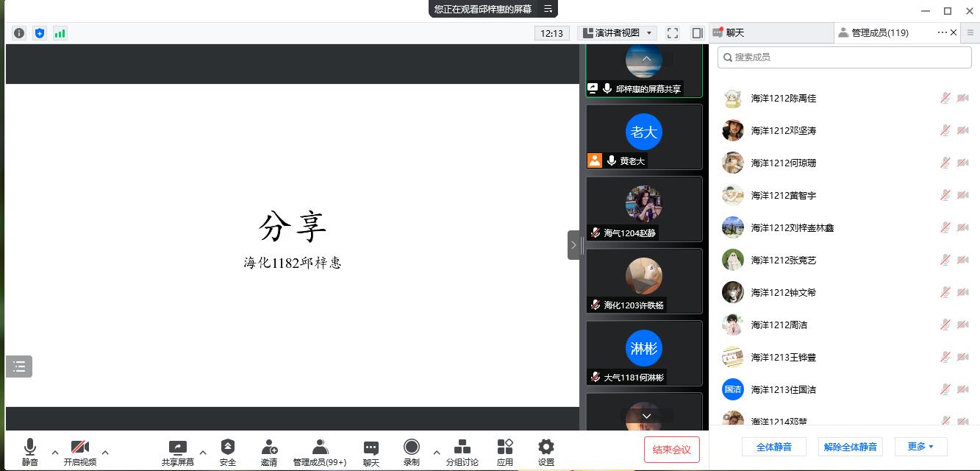Viewport: 980px width, 471px height.
Task: Click the apps icon in the toolbar
Action: click(504, 447)
